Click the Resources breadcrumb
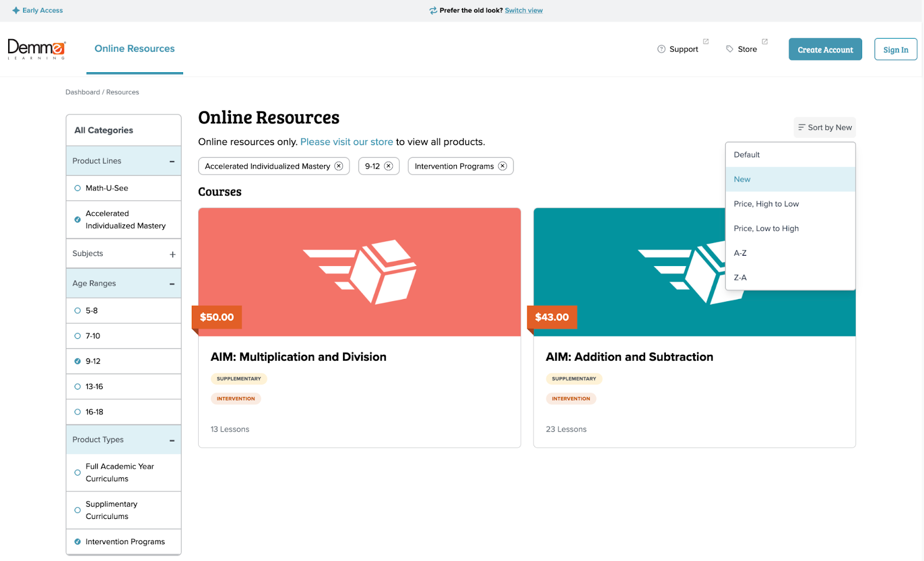This screenshot has width=924, height=561. pyautogui.click(x=122, y=92)
